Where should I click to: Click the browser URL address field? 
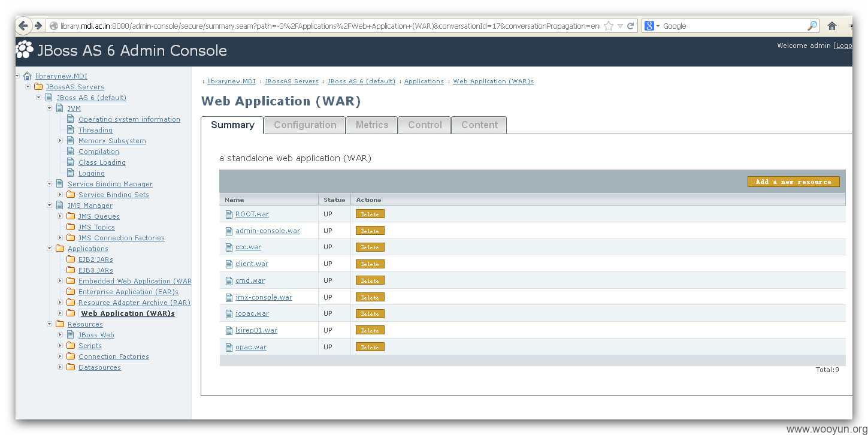tap(329, 26)
